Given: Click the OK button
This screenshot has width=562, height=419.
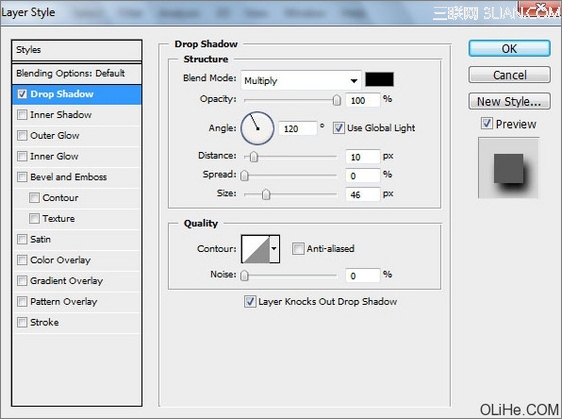Looking at the screenshot, I should coord(509,48).
